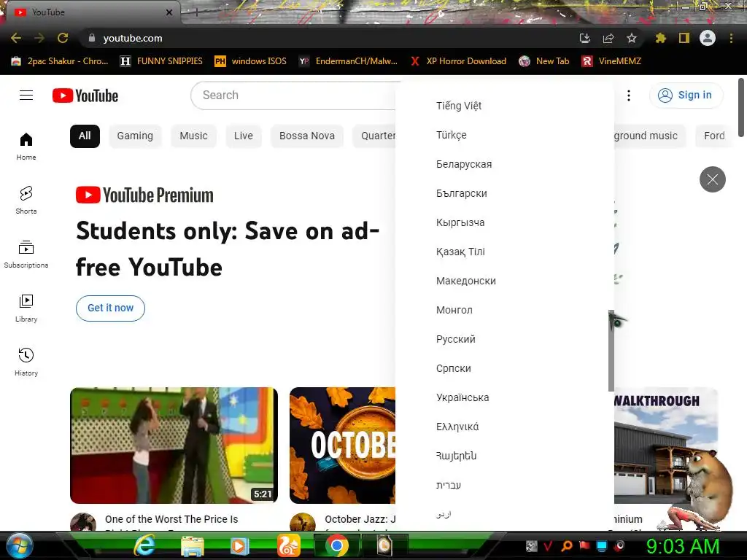The width and height of the screenshot is (747, 560).
Task: Select the Ford filter chip
Action: (x=714, y=136)
